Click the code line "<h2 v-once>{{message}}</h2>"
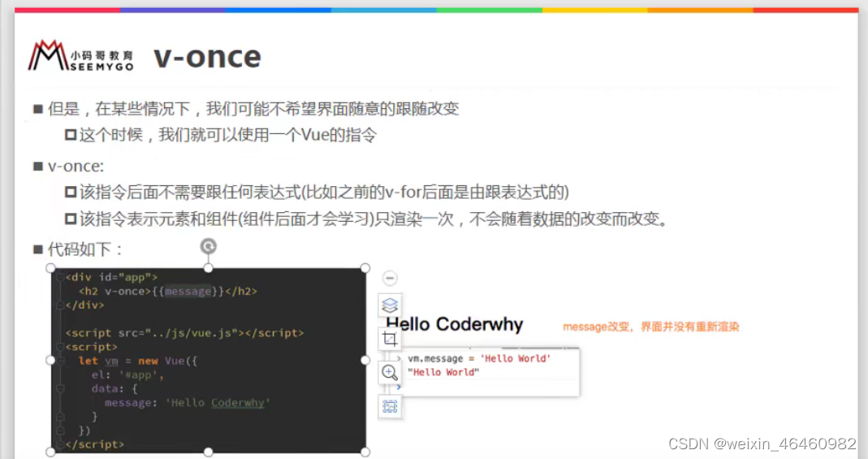The image size is (868, 459). (x=168, y=291)
